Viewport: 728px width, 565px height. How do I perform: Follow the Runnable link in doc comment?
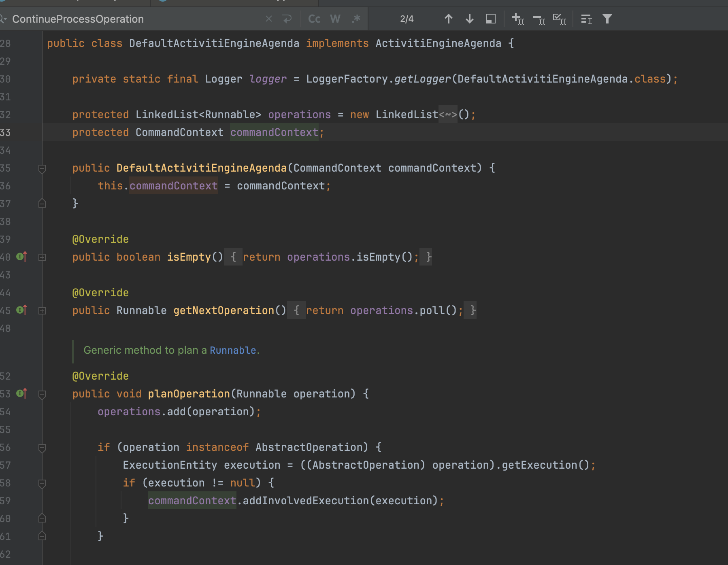click(x=233, y=350)
